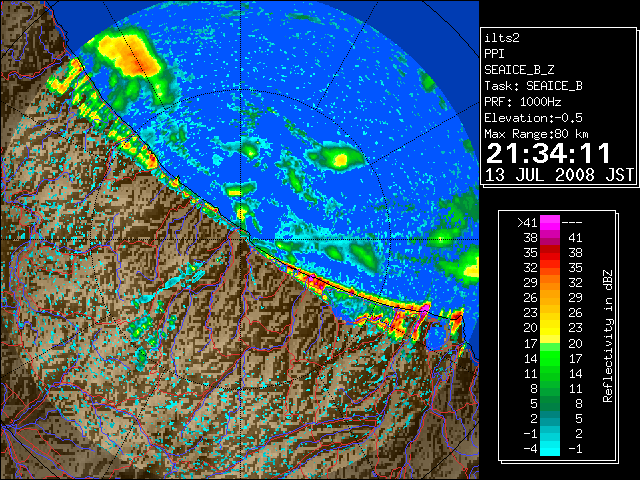
Task: Select the 'Elevation:-0.5' line
Action: point(533,118)
